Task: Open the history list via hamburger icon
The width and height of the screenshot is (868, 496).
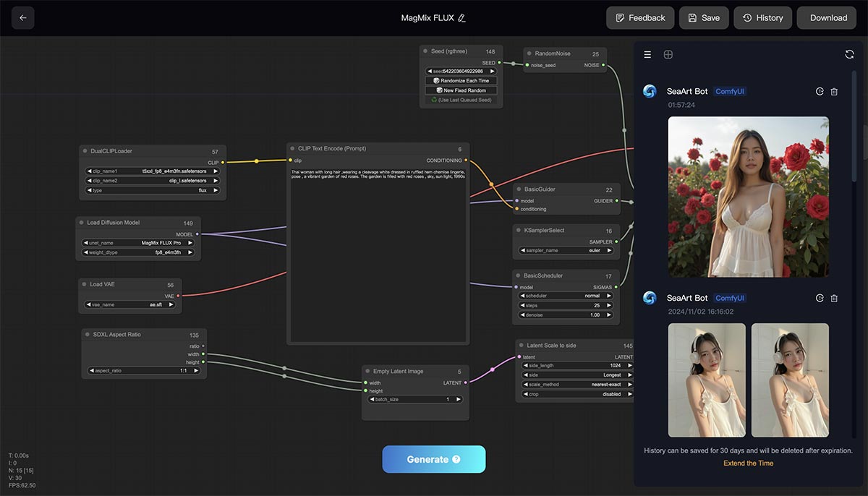Action: click(x=647, y=54)
